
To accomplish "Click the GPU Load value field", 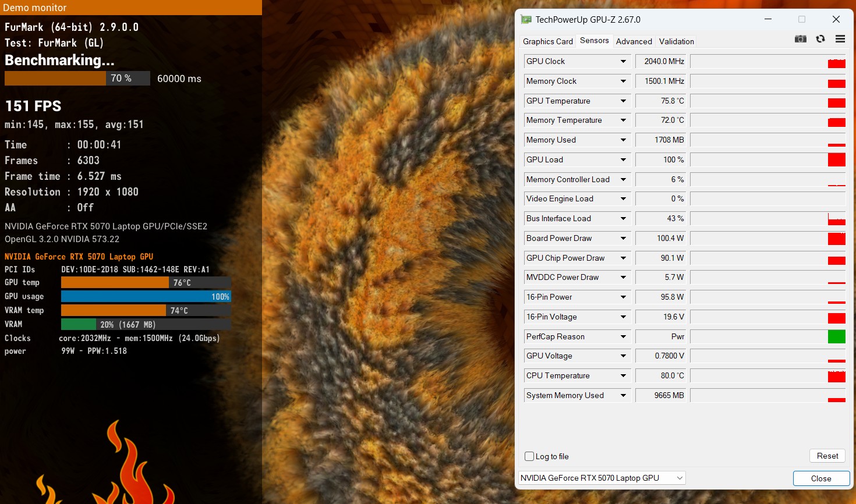I will pos(661,160).
